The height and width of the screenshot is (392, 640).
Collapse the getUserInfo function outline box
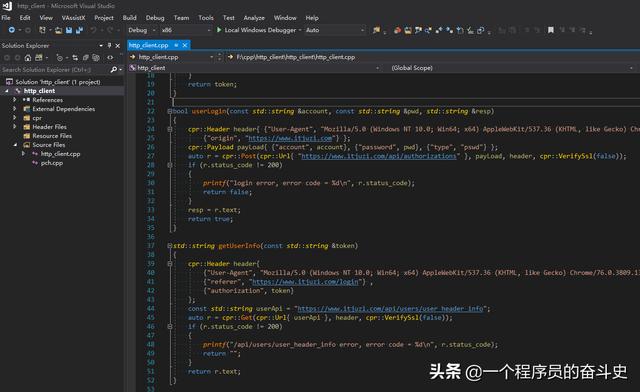[169, 246]
